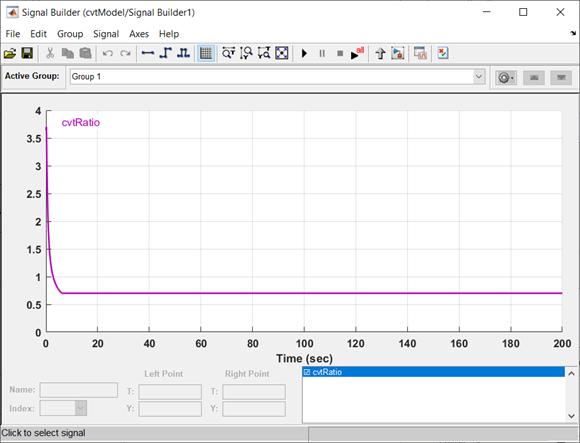Viewport: 580px width, 443px height.
Task: Start simulation with the play button
Action: pos(304,54)
